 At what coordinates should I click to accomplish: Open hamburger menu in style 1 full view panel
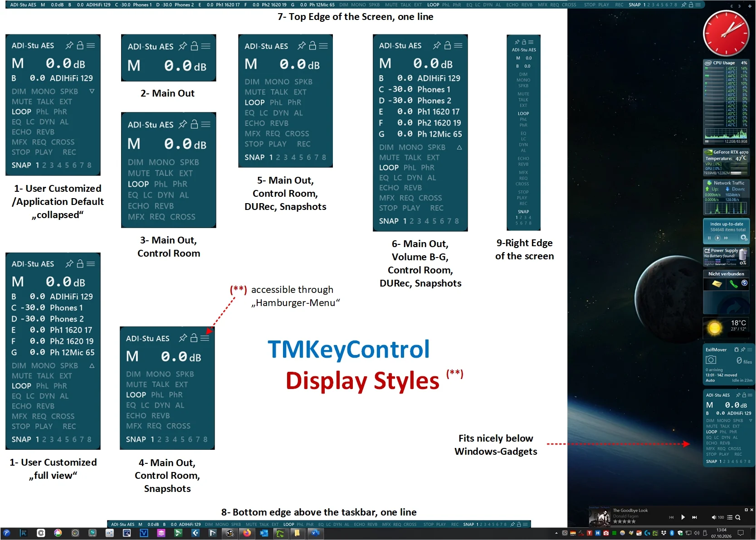91,263
